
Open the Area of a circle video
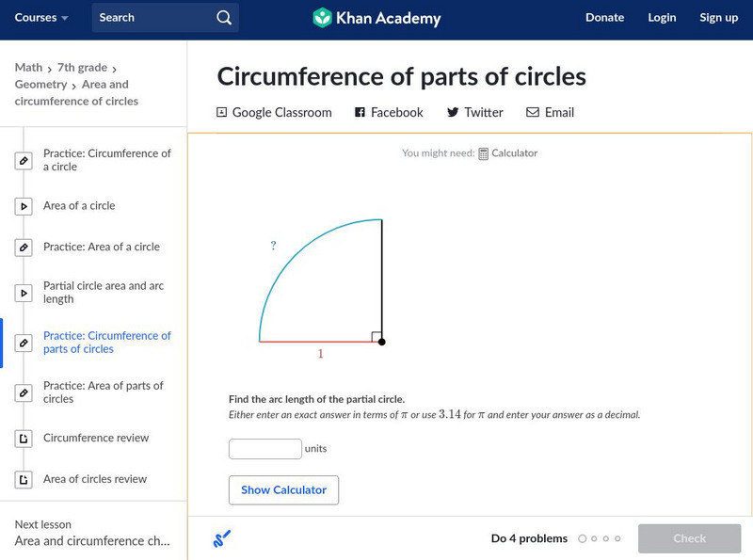pyautogui.click(x=79, y=206)
